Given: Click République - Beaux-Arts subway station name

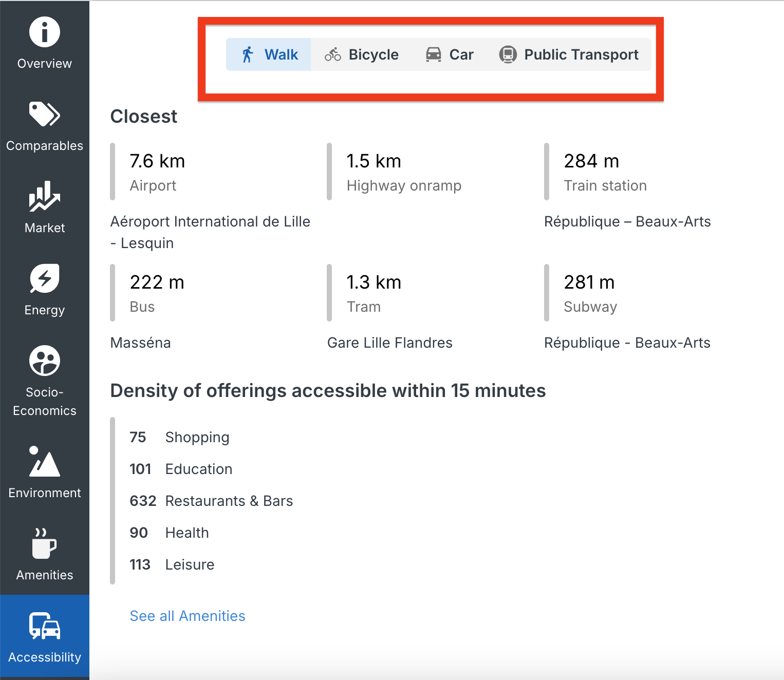Looking at the screenshot, I should click(x=627, y=343).
